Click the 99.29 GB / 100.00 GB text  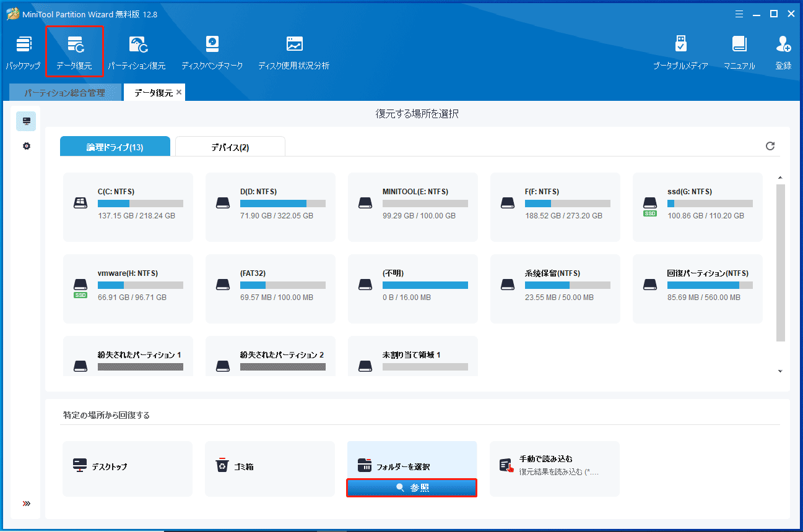coord(419,216)
